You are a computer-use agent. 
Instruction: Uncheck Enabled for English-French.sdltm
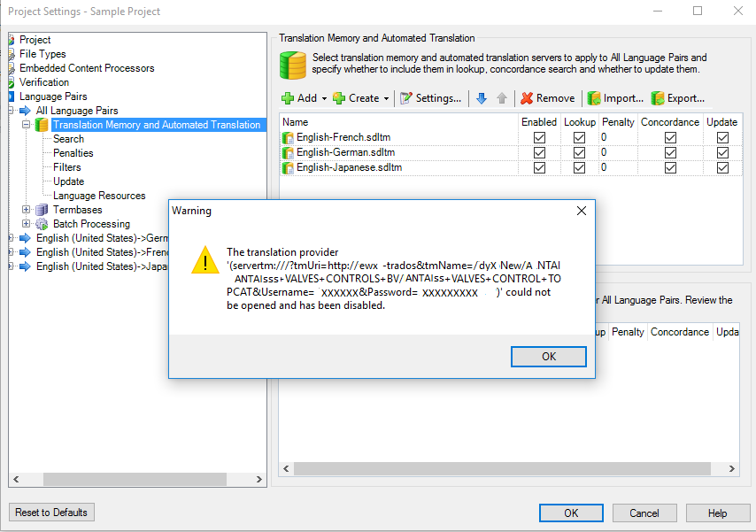coord(539,138)
